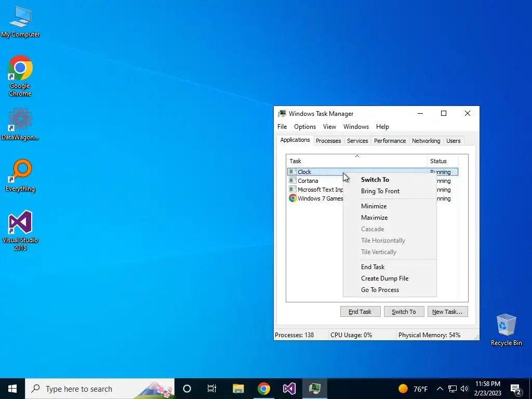The width and height of the screenshot is (532, 399).
Task: Open the Options menu
Action: pyautogui.click(x=304, y=127)
